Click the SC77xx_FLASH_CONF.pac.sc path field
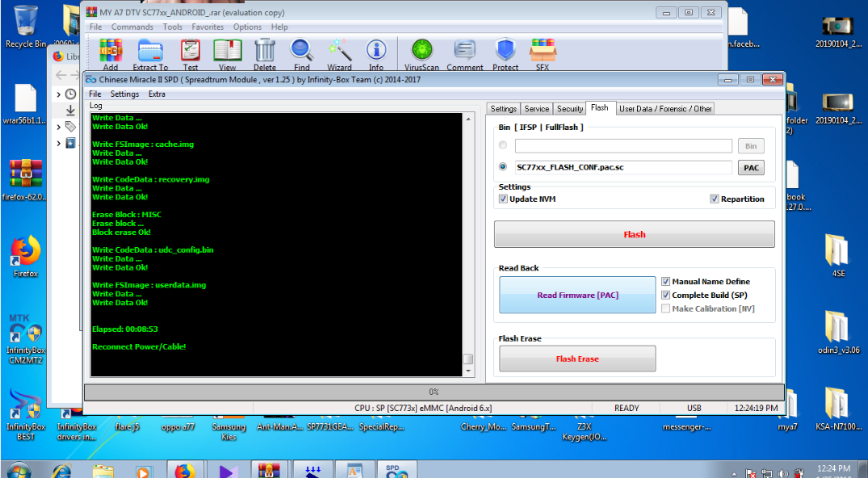 [x=623, y=167]
